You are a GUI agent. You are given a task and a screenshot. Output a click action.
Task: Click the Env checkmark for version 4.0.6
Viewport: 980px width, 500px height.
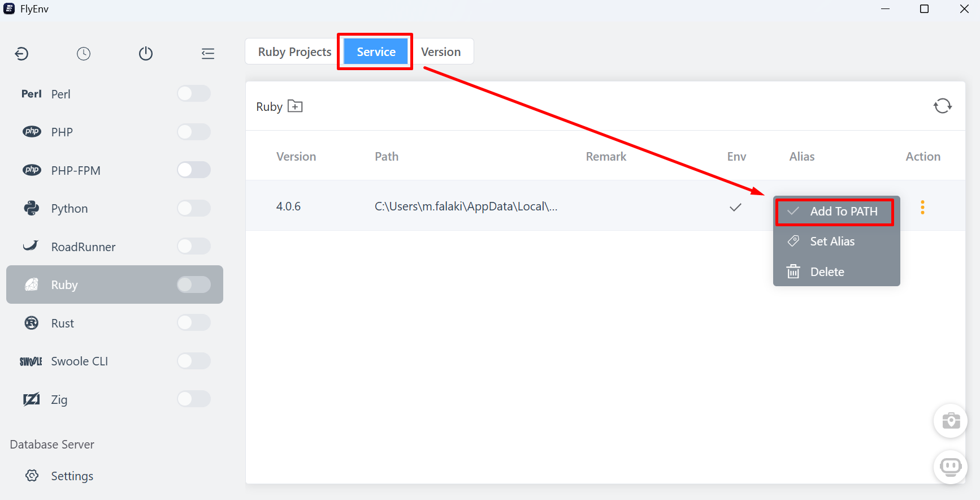735,207
